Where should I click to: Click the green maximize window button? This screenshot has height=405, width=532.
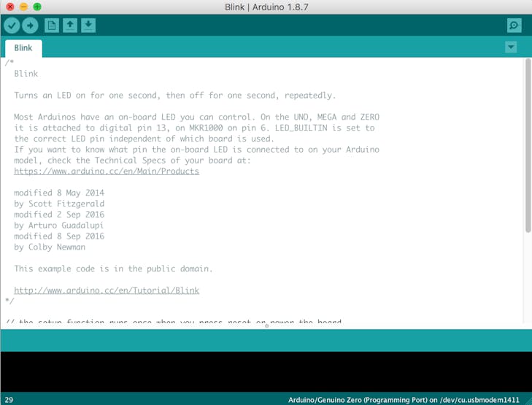pos(37,7)
